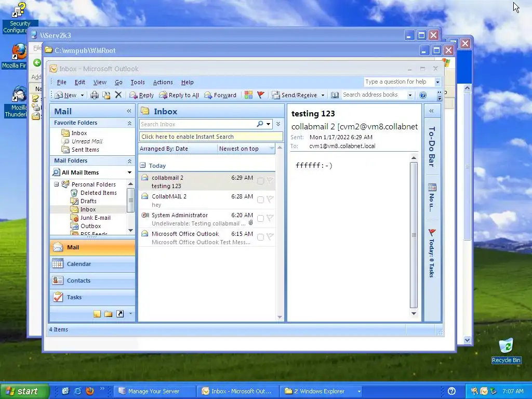
Task: Minimize the Mail navigation pane chevron
Action: (129, 111)
